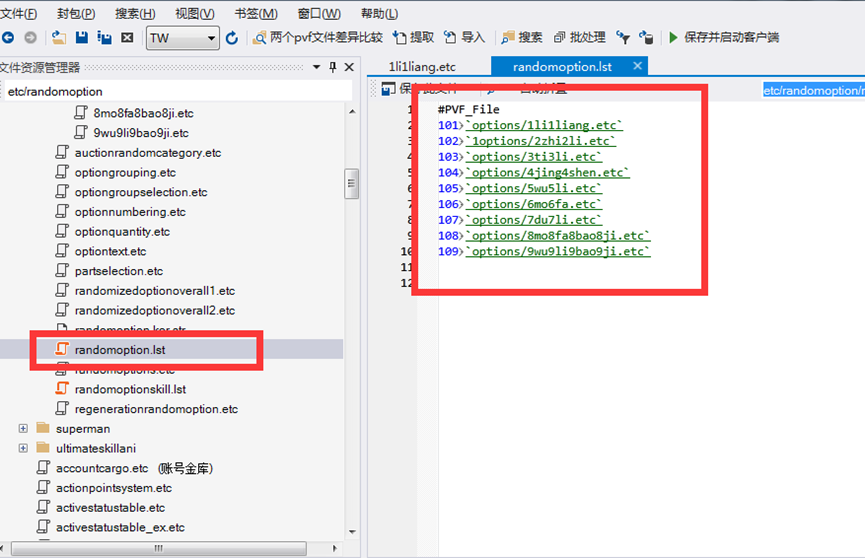865x558 pixels.
Task: Close the randomoption.lst tab
Action: click(x=634, y=67)
